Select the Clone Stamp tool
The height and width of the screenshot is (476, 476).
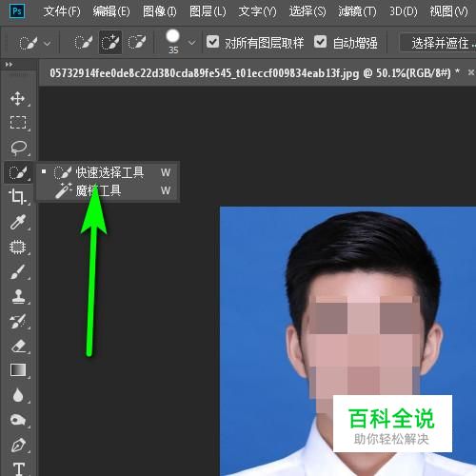(18, 297)
